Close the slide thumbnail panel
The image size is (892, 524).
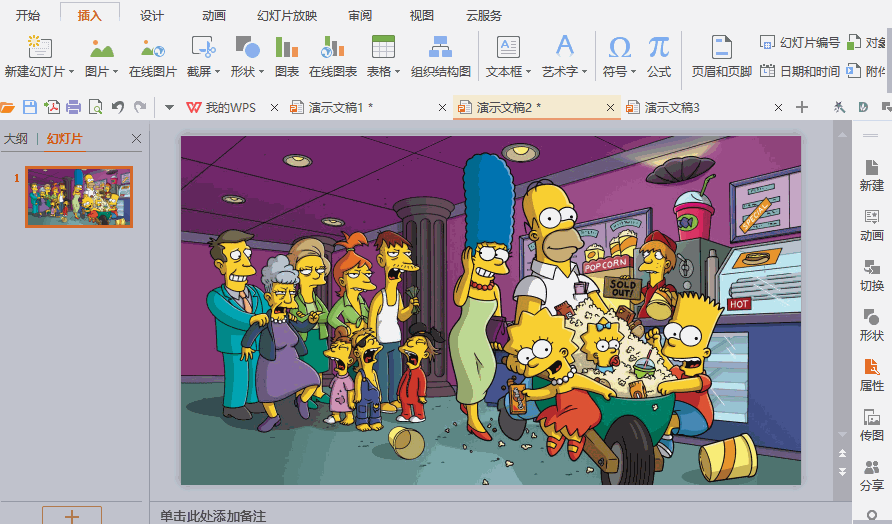(136, 138)
